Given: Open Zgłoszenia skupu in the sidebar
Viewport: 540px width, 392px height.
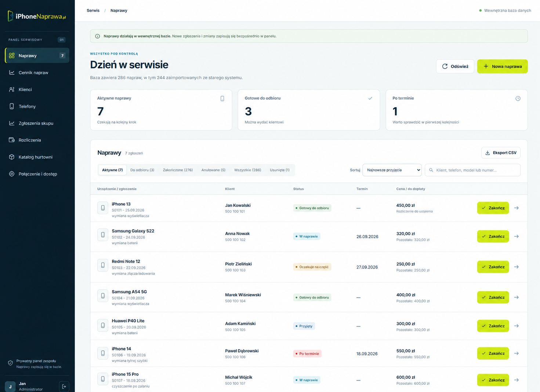Looking at the screenshot, I should click(37, 123).
